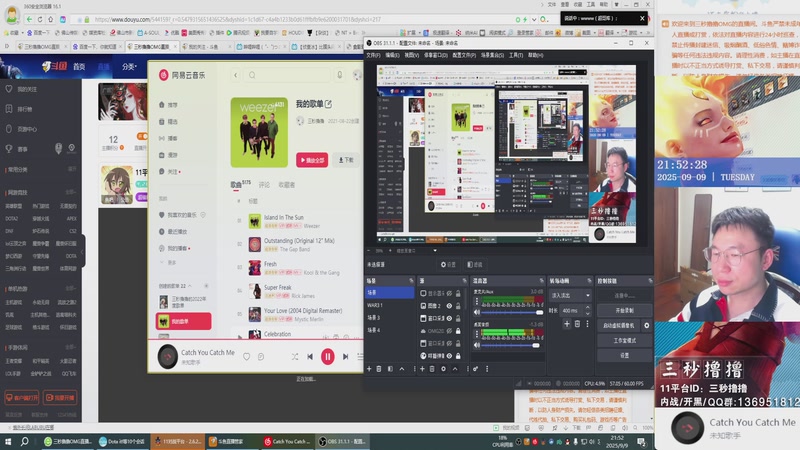Open advanced audio properties gears icon in mixer
800x450 pixels.
click(476, 369)
